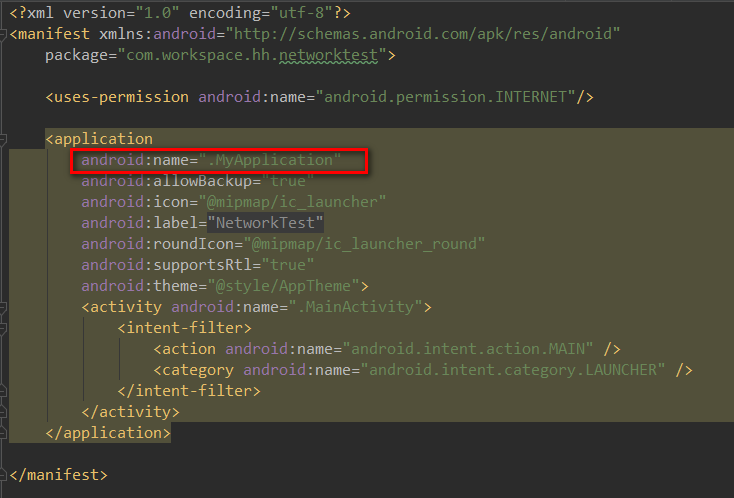Click the package attribute name
This screenshot has height=498, width=734.
[x=76, y=55]
